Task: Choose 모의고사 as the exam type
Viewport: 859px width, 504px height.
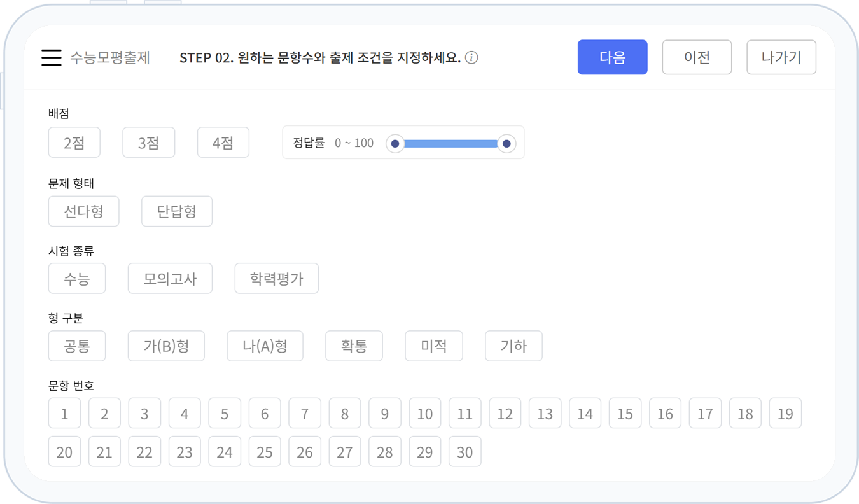Action: [170, 278]
